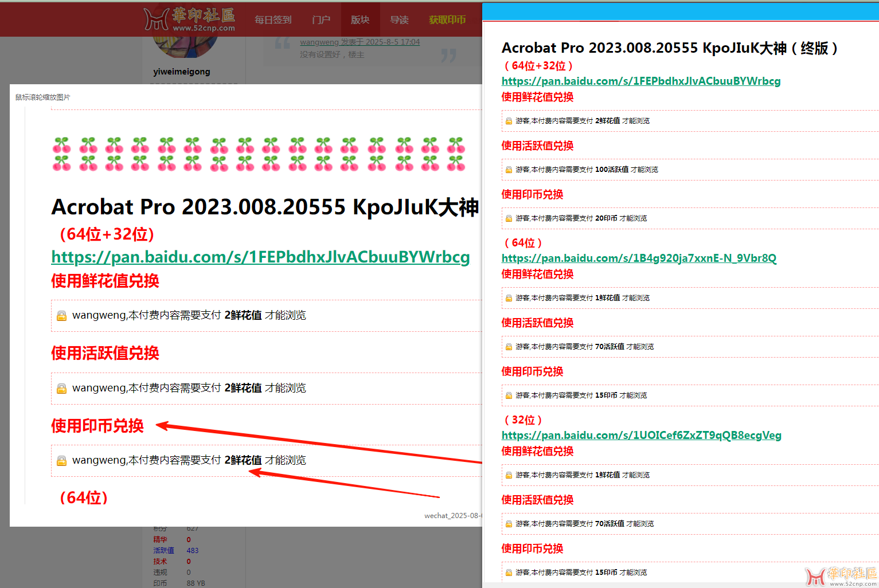The width and height of the screenshot is (879, 588).
Task: Open the 门户 navigation item
Action: 321,19
